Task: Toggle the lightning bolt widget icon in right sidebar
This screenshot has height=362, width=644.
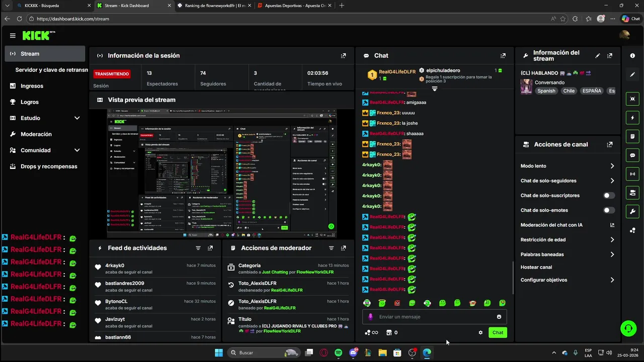Action: [x=632, y=118]
